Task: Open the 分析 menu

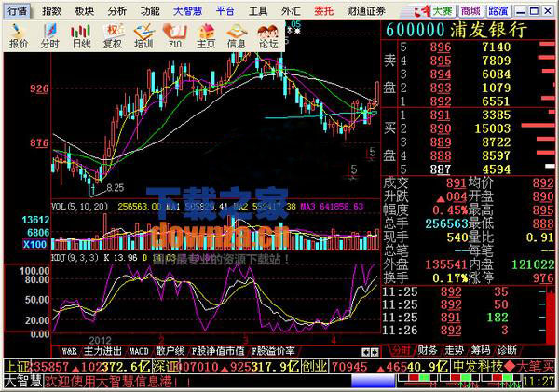Action: 117,11
